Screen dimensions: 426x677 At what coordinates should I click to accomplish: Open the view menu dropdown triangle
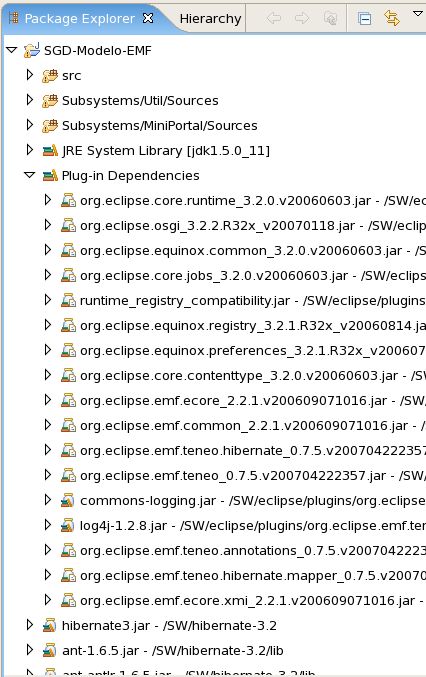417,13
